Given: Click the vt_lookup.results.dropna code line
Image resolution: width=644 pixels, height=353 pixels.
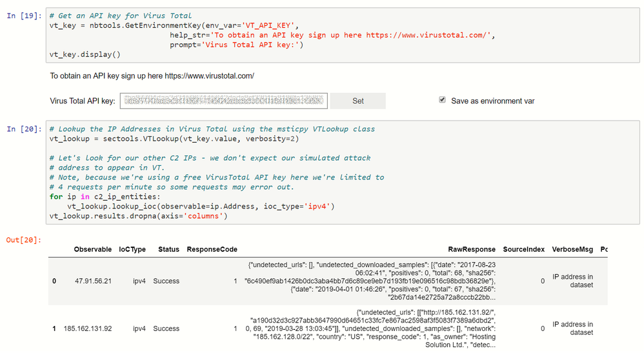Looking at the screenshot, I should pyautogui.click(x=139, y=215).
